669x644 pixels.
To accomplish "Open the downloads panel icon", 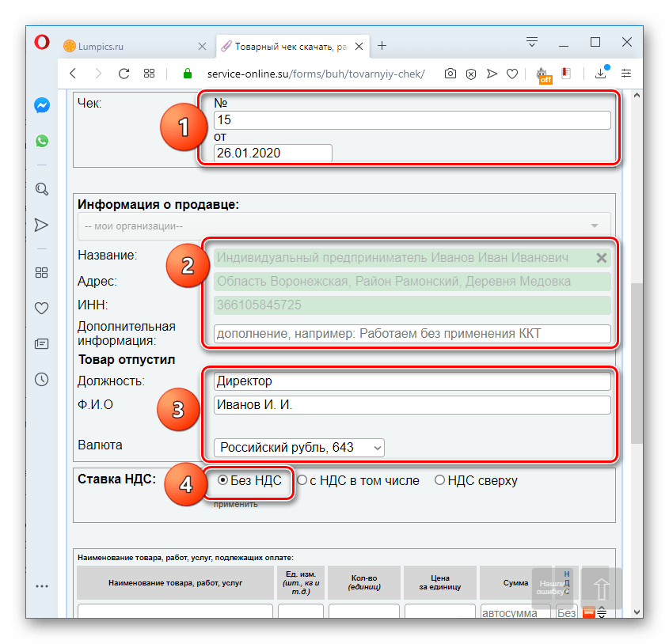I will coord(600,73).
